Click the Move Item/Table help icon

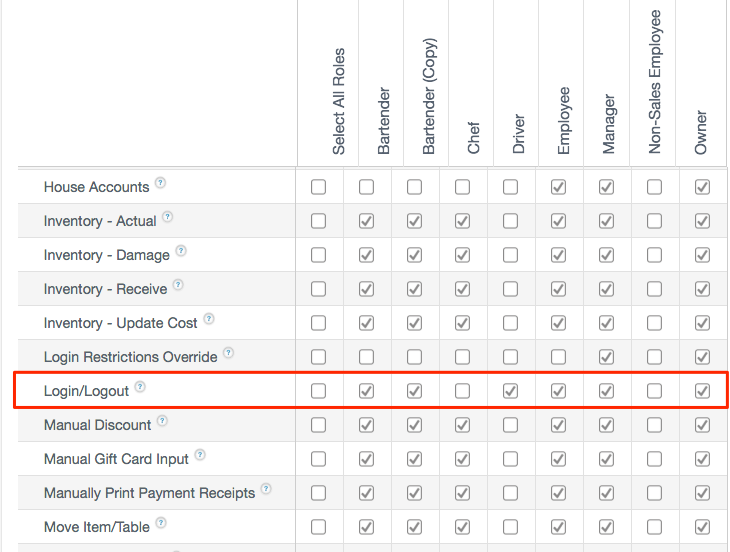[x=161, y=524]
